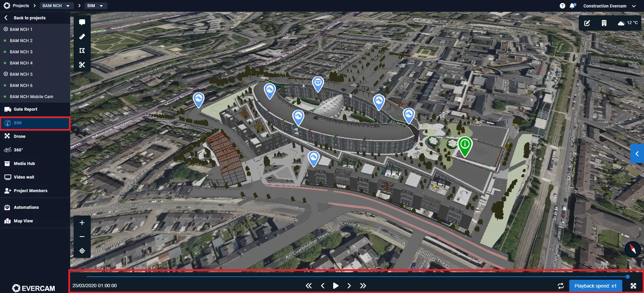Toggle fullscreen with the expand icon
This screenshot has height=293, width=644.
pos(633,286)
